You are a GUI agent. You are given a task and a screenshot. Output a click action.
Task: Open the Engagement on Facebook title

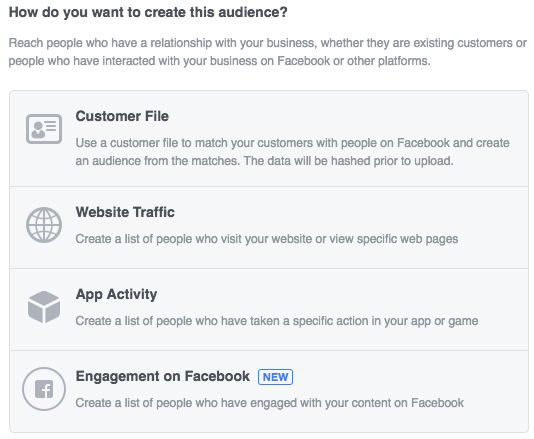162,376
